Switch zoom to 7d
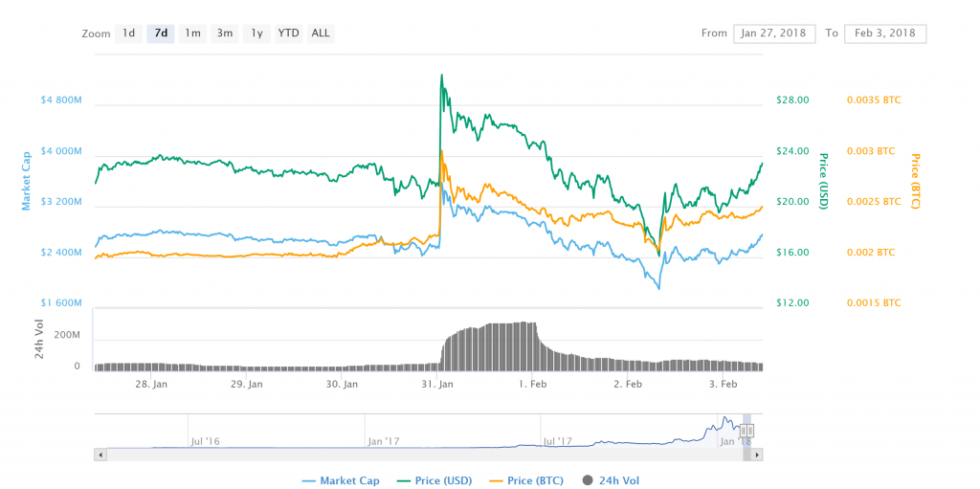Image resolution: width=980 pixels, height=489 pixels. pos(161,33)
